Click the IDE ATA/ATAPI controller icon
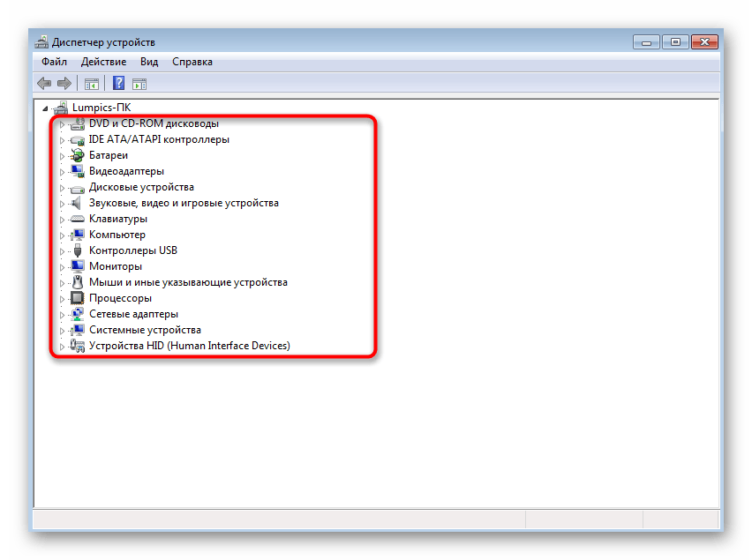752x560 pixels. [77, 140]
